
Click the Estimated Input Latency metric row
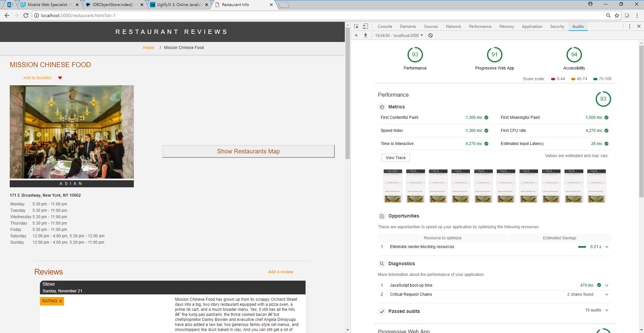click(x=554, y=144)
